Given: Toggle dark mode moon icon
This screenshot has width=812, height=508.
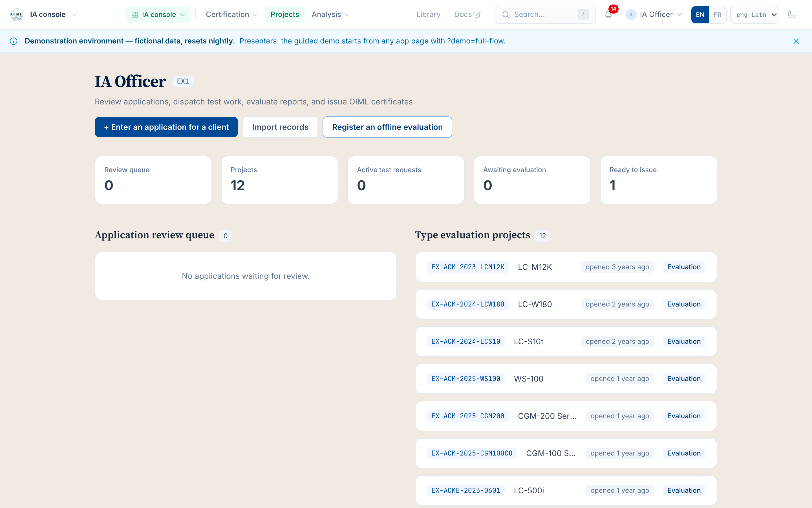Looking at the screenshot, I should [x=791, y=14].
